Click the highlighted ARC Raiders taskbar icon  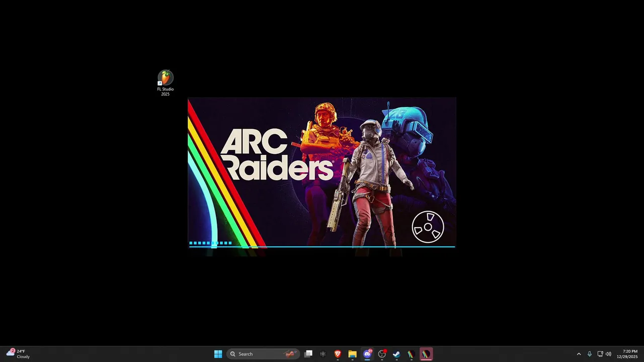tap(426, 354)
